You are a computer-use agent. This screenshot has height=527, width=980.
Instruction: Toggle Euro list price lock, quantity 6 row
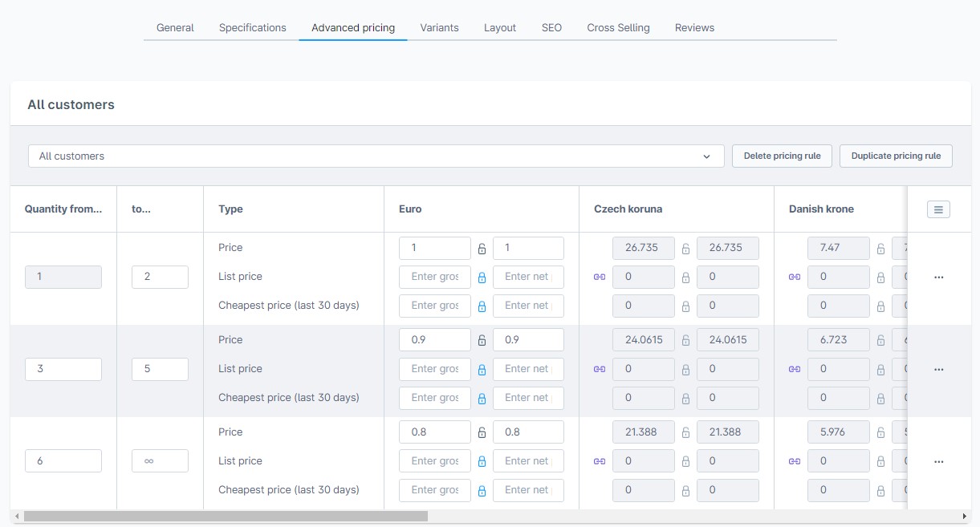[x=482, y=462]
